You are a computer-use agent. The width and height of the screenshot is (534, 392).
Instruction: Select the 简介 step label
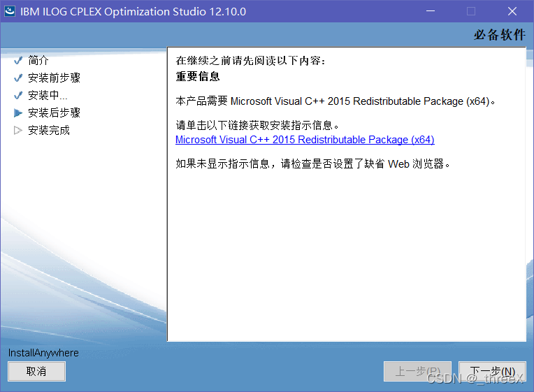pyautogui.click(x=38, y=61)
